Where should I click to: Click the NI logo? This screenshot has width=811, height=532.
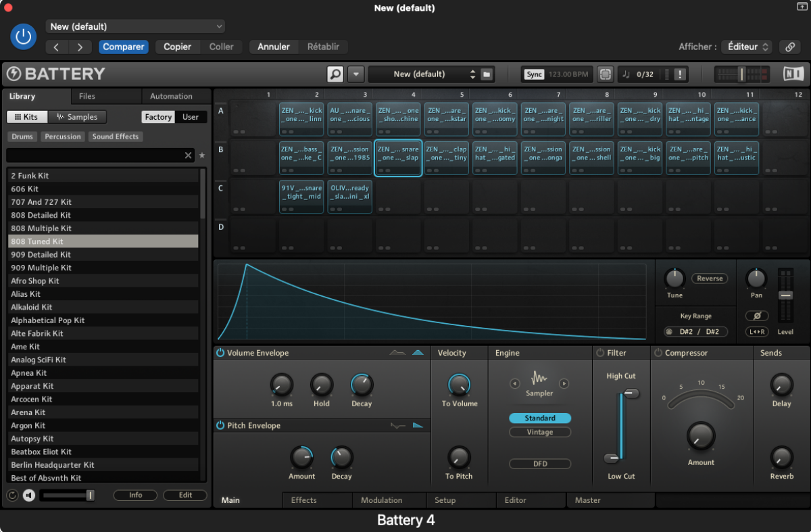792,74
